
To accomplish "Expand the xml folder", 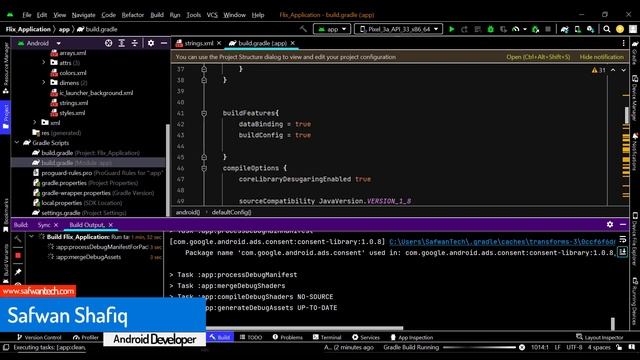I will tap(35, 122).
